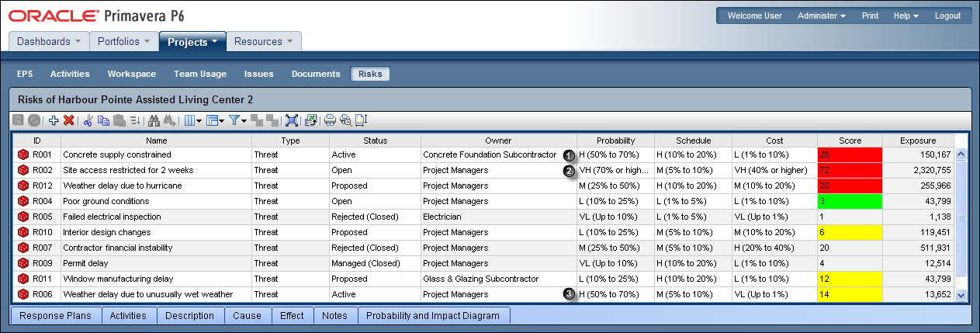Click the Welcome User link
Viewport: 980px width, 333px height.
[755, 16]
